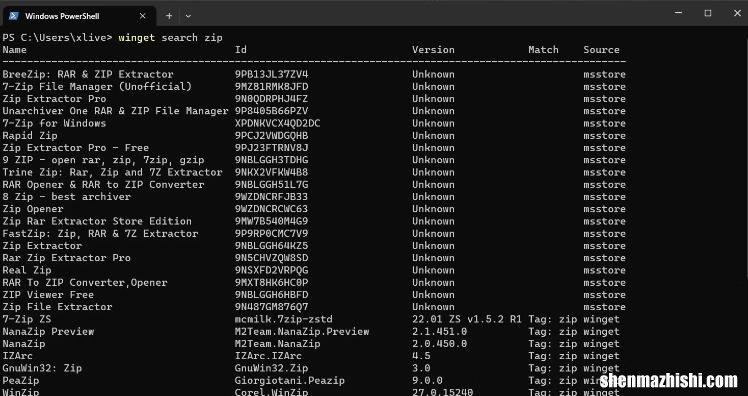Click 'Tag: zip' match in IZArc row
Viewport: 748px width, 396px height.
(552, 356)
